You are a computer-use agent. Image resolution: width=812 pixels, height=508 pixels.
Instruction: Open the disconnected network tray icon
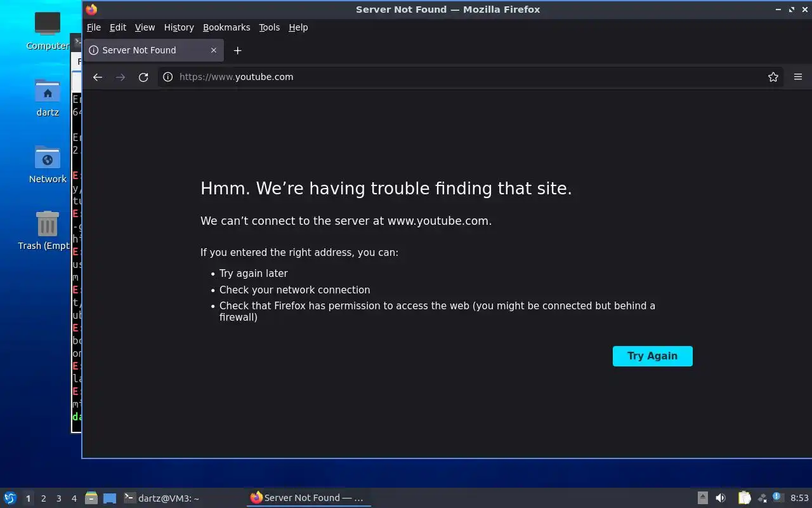763,498
